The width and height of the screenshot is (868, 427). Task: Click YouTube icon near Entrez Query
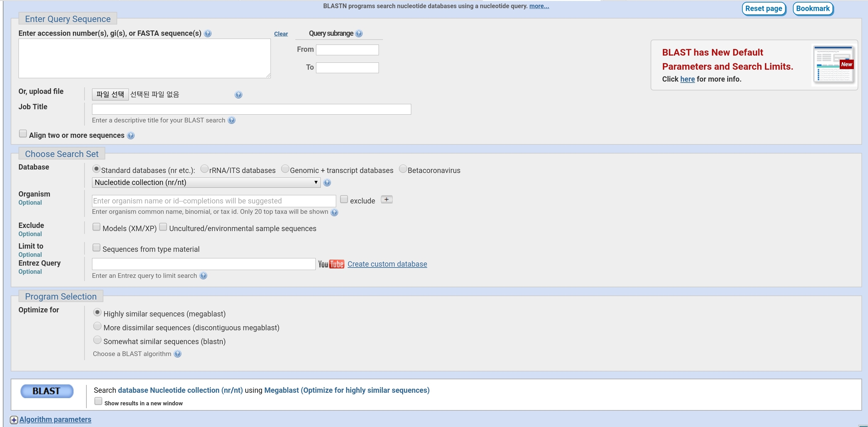click(331, 264)
